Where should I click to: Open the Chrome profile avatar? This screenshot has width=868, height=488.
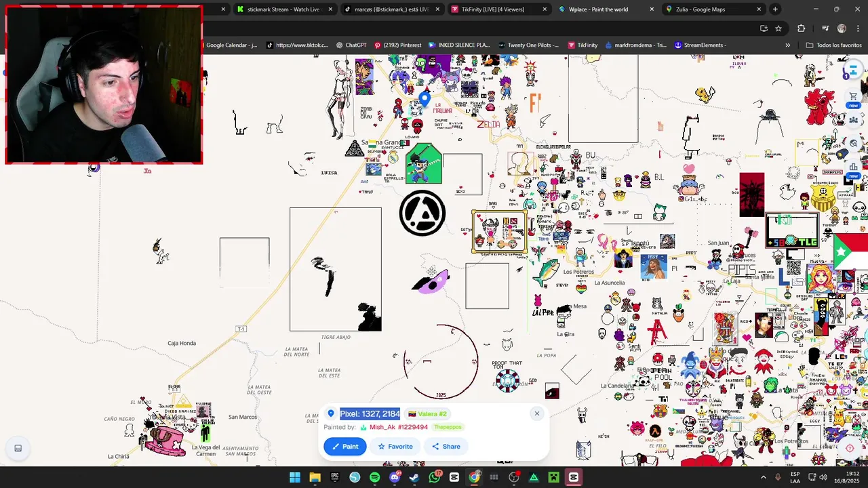pyautogui.click(x=842, y=28)
